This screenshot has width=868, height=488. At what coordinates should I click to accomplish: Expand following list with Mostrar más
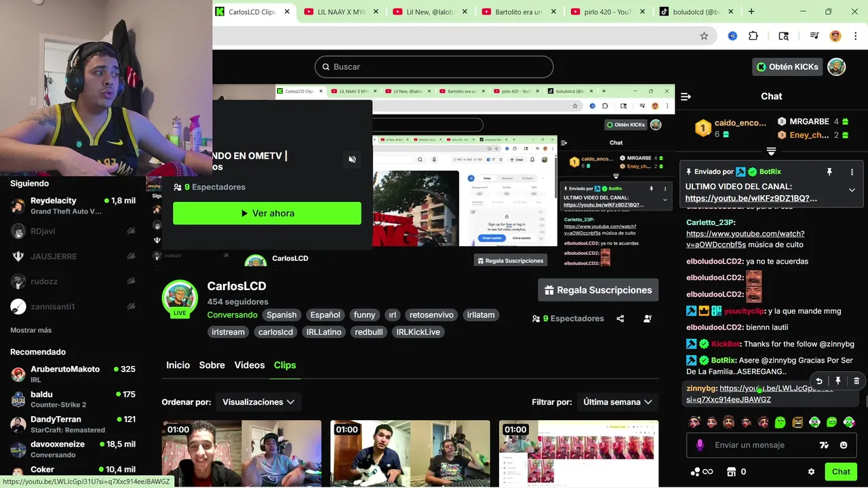coord(31,330)
